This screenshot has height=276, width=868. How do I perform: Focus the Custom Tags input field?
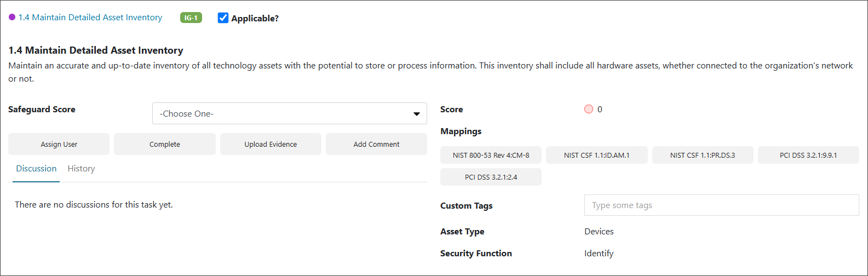(722, 205)
